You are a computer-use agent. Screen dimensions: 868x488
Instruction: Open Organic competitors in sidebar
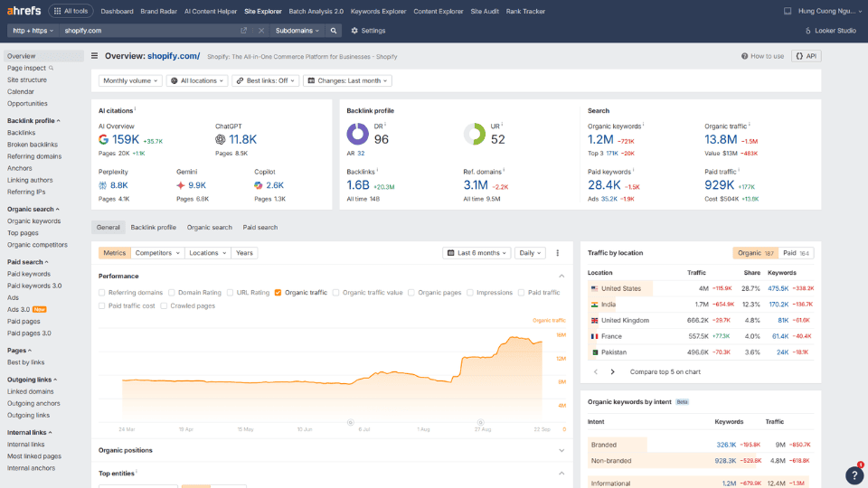click(37, 245)
